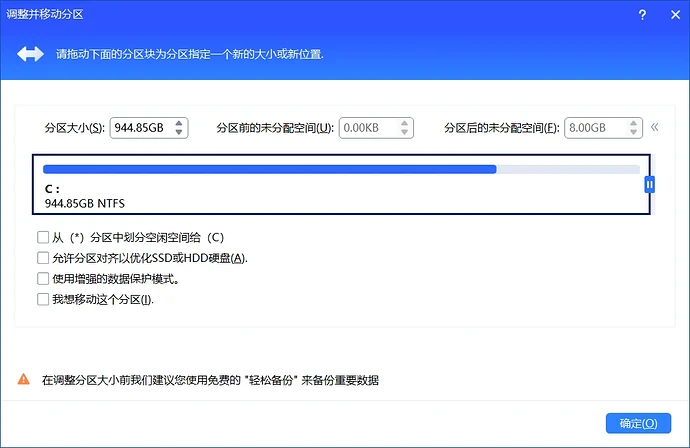The width and height of the screenshot is (690, 448).
Task: Click the 分区大小 944.85GB input field
Action: pyautogui.click(x=139, y=128)
